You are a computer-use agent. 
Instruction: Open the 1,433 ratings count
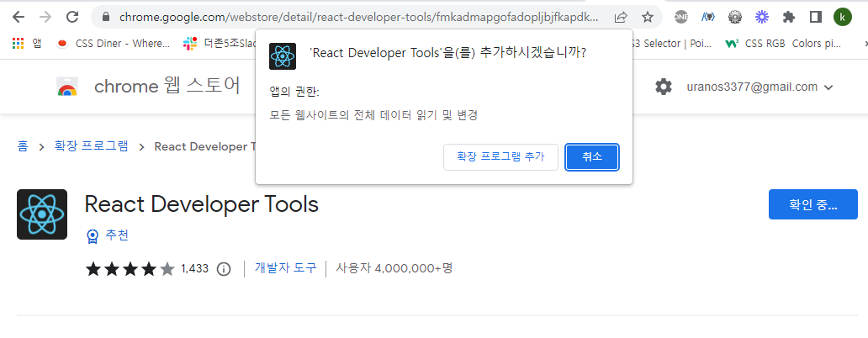pyautogui.click(x=195, y=269)
